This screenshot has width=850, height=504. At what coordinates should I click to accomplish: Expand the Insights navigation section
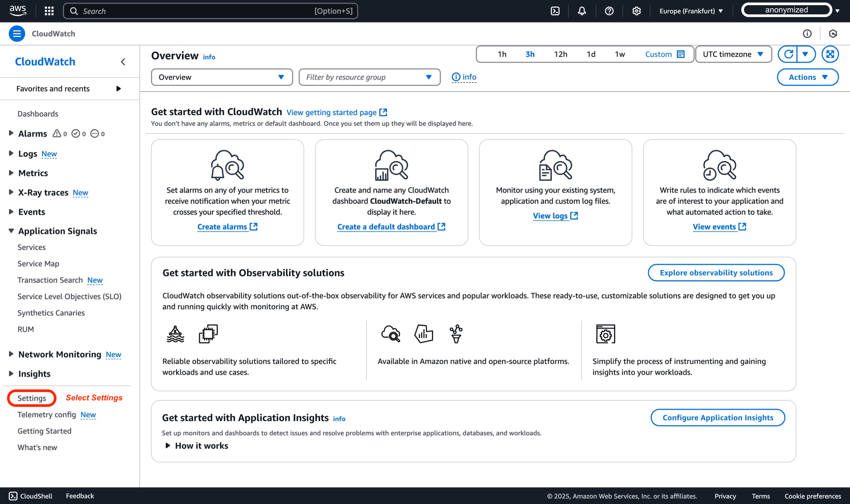[x=11, y=374]
